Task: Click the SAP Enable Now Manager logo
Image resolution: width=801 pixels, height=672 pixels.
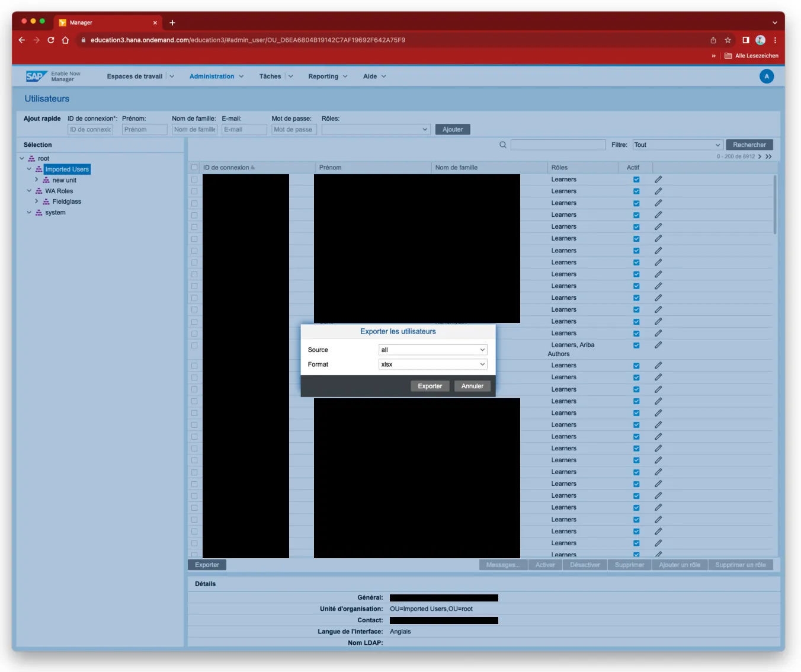Action: click(x=53, y=76)
